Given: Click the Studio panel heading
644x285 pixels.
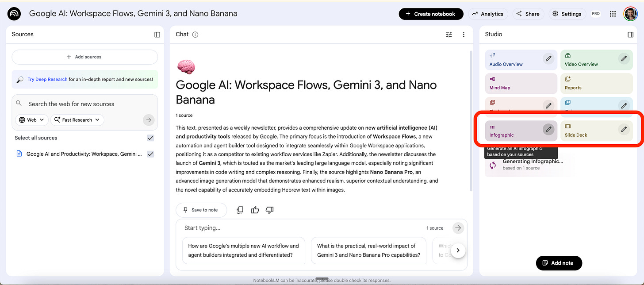Looking at the screenshot, I should click(494, 34).
